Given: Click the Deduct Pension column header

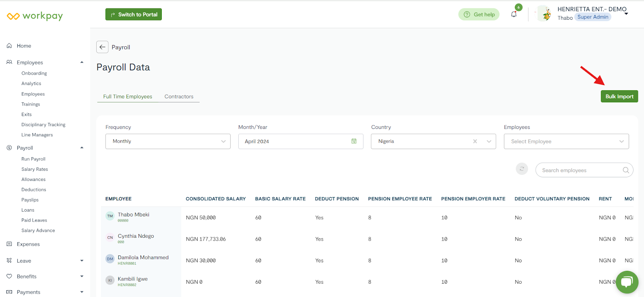Looking at the screenshot, I should coord(337,199).
